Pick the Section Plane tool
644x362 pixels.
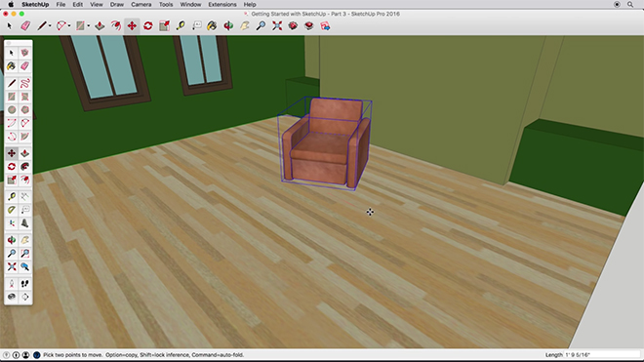(25, 297)
